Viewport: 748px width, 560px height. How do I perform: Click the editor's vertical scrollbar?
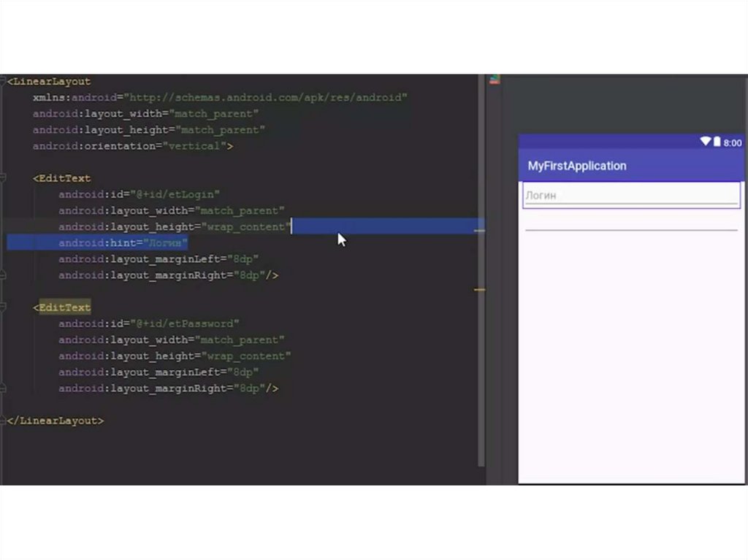coord(481,270)
